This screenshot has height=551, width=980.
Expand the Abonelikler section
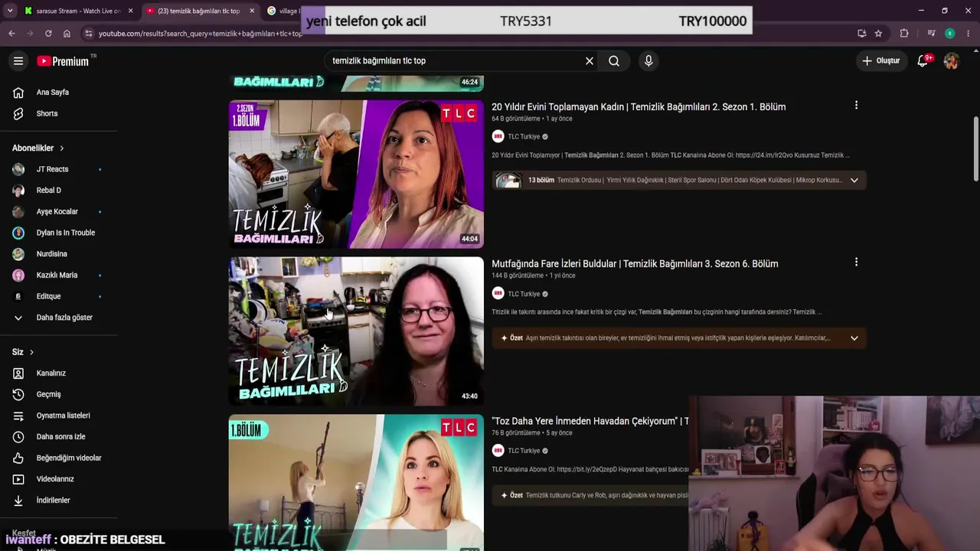click(38, 148)
